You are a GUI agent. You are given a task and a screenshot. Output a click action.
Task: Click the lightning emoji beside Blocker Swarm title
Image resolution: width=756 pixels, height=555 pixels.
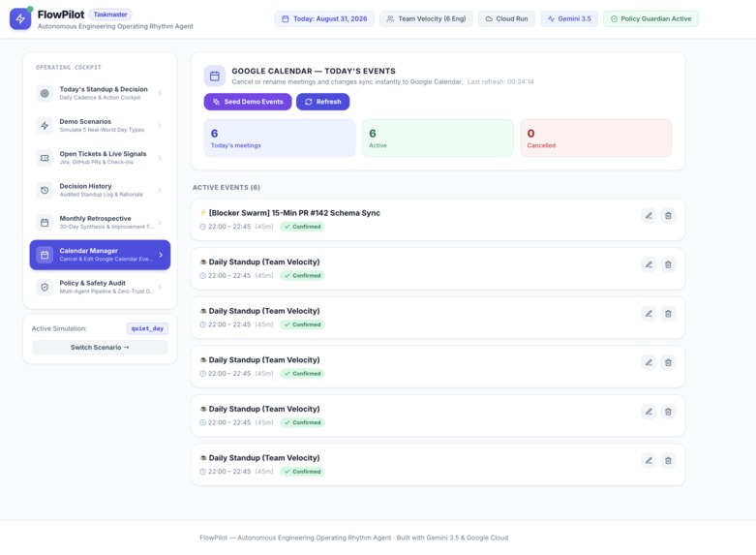point(203,212)
